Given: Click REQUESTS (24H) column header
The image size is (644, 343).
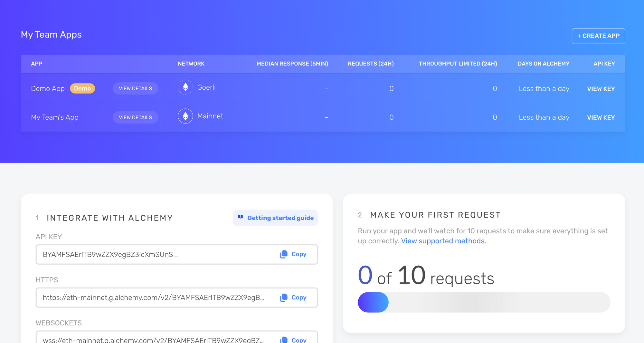Looking at the screenshot, I should click(371, 64).
